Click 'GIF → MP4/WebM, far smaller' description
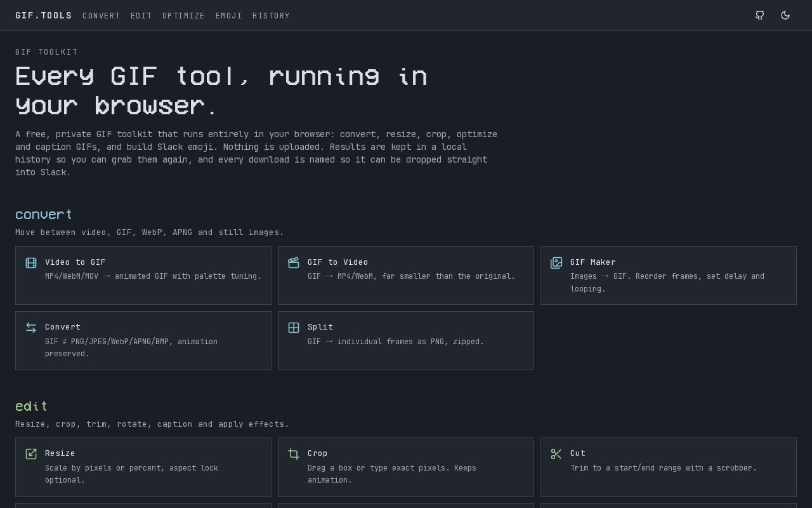The image size is (812, 508). pyautogui.click(x=412, y=276)
